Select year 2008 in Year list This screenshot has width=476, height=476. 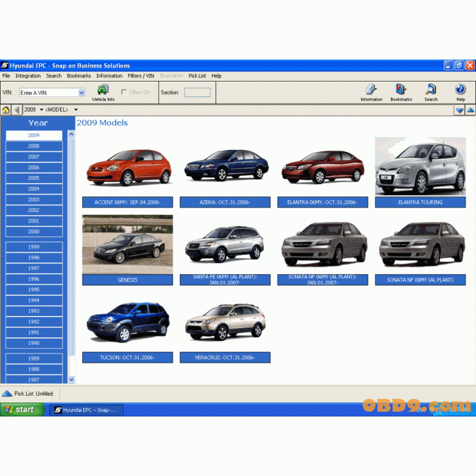point(34,146)
